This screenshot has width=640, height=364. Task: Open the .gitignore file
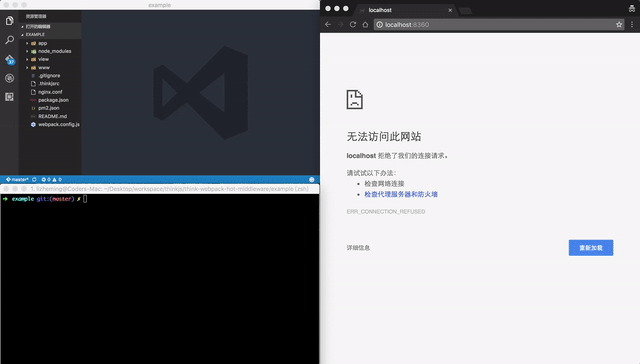50,75
